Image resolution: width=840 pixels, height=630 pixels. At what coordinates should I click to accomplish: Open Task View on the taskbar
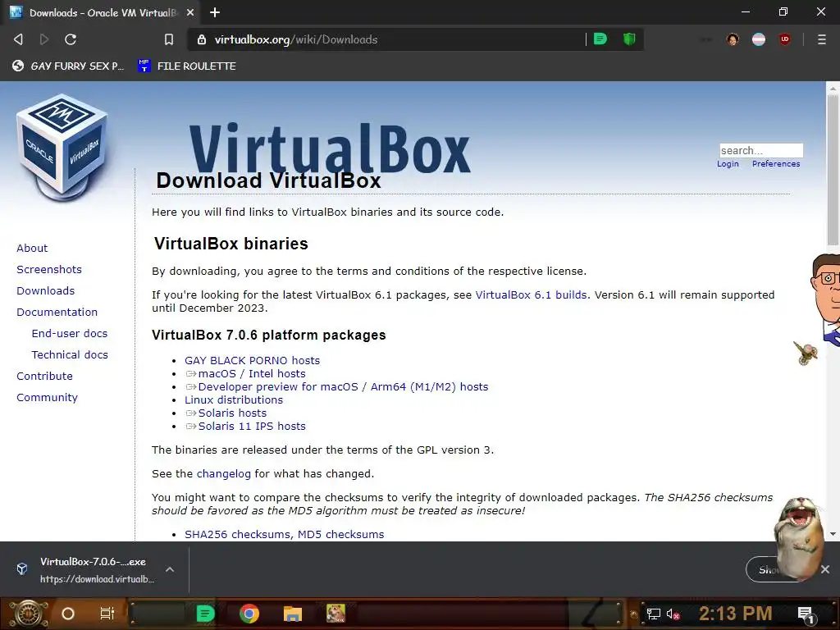(x=107, y=614)
